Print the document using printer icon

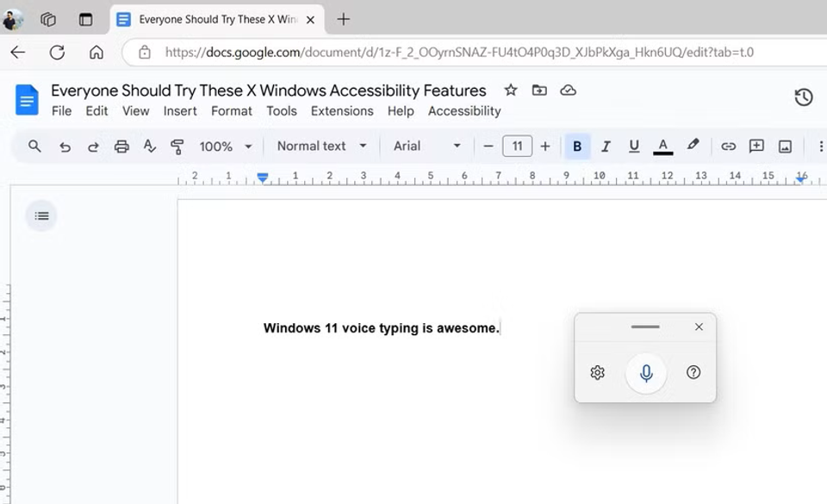tap(121, 146)
